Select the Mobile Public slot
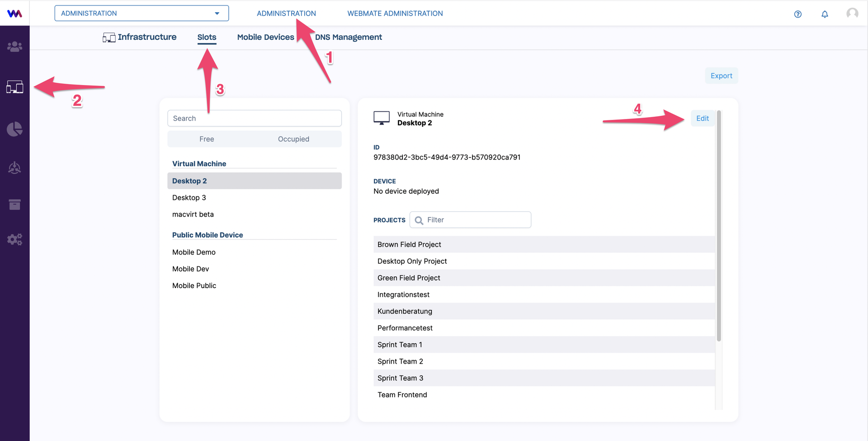Image resolution: width=868 pixels, height=441 pixels. 255,285
